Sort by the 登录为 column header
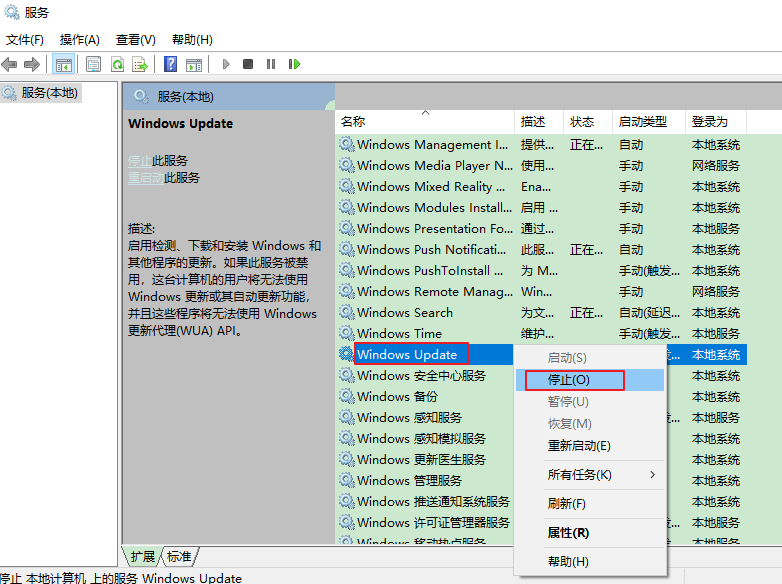782x584 pixels. click(x=716, y=122)
